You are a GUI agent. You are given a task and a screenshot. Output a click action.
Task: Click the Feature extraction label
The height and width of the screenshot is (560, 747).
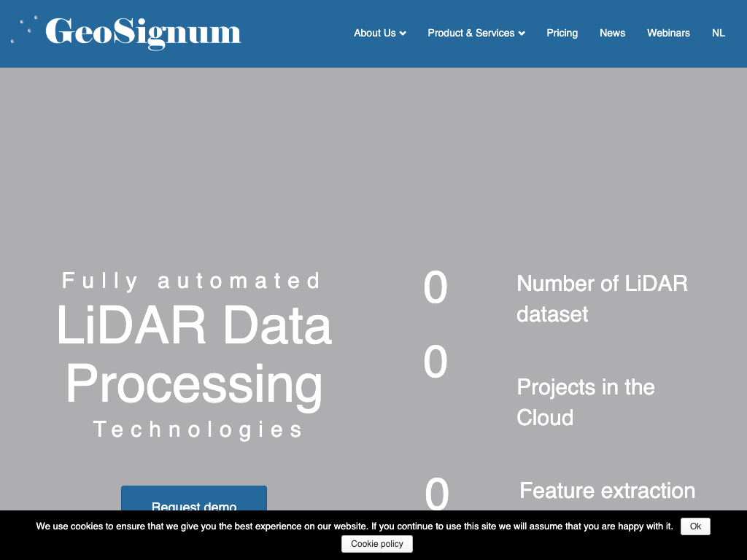[607, 491]
